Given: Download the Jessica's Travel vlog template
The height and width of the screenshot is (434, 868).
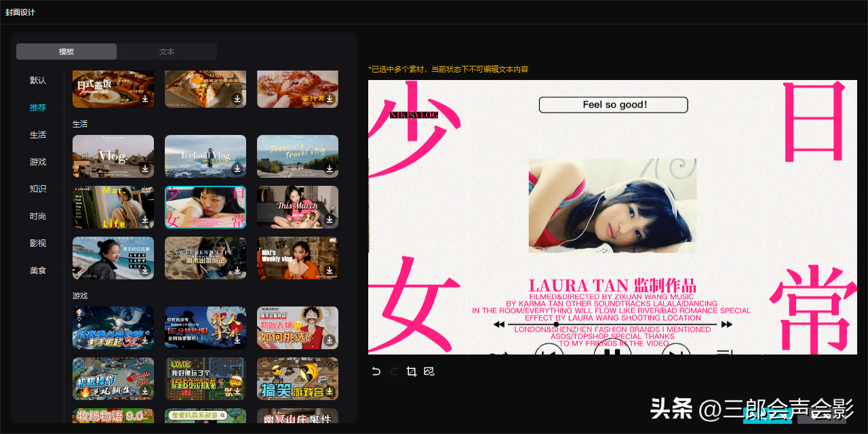Looking at the screenshot, I should (x=330, y=169).
